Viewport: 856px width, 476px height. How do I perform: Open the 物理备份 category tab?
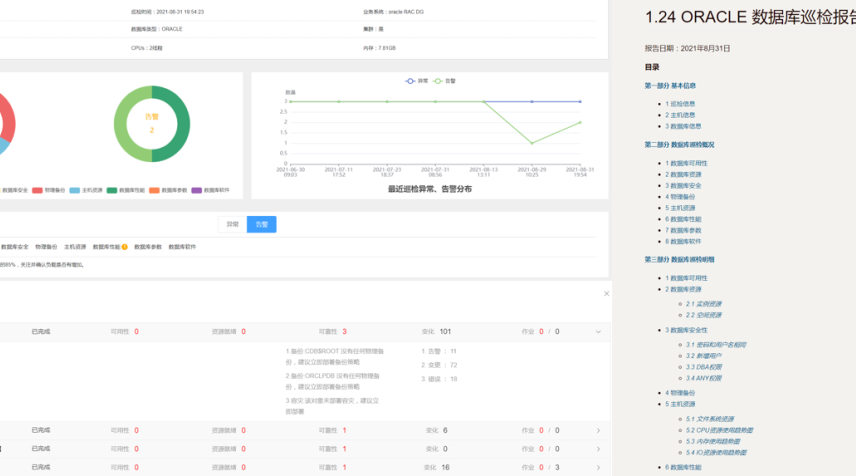click(46, 246)
